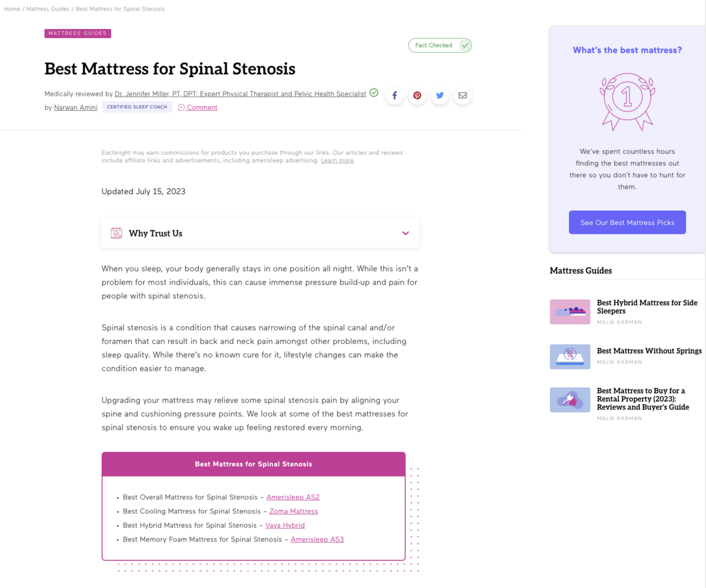This screenshot has width=706, height=588.
Task: Click See Our Best Mattress Picks button
Action: click(x=627, y=222)
